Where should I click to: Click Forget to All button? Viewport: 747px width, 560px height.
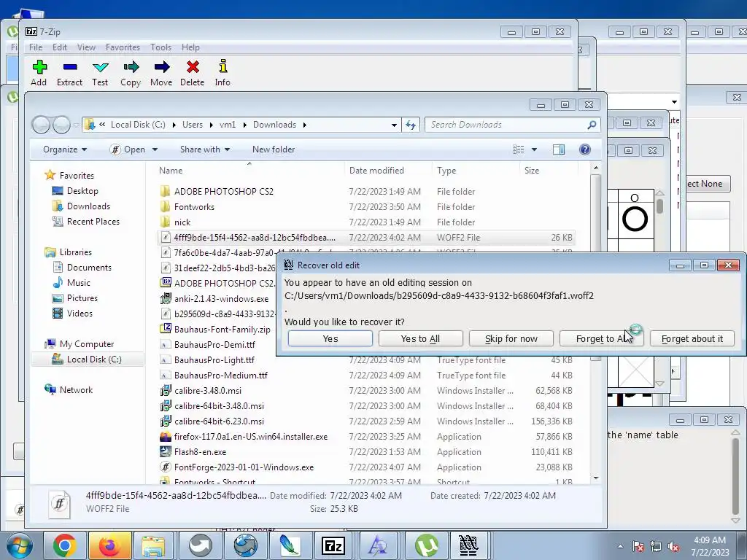pos(602,338)
